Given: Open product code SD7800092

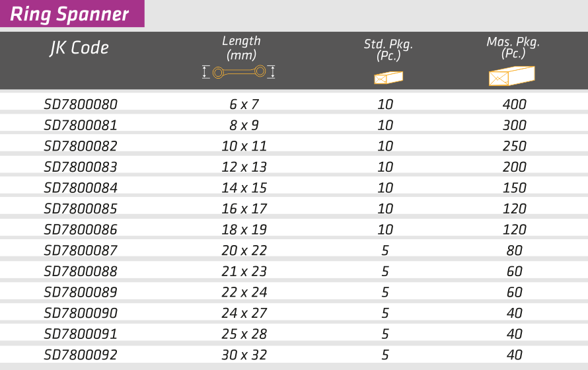Looking at the screenshot, I should pyautogui.click(x=81, y=355).
